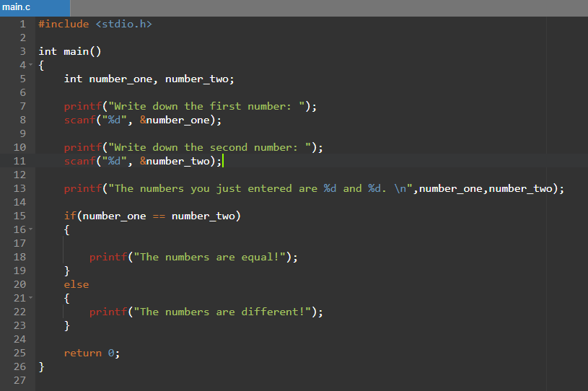Click the text 'The numbers you just entered are'
Screen dimensions: 588x391
(x=216, y=188)
